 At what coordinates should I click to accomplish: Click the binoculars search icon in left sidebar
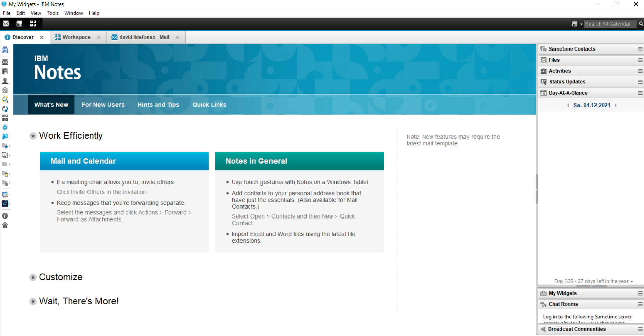pos(5,50)
